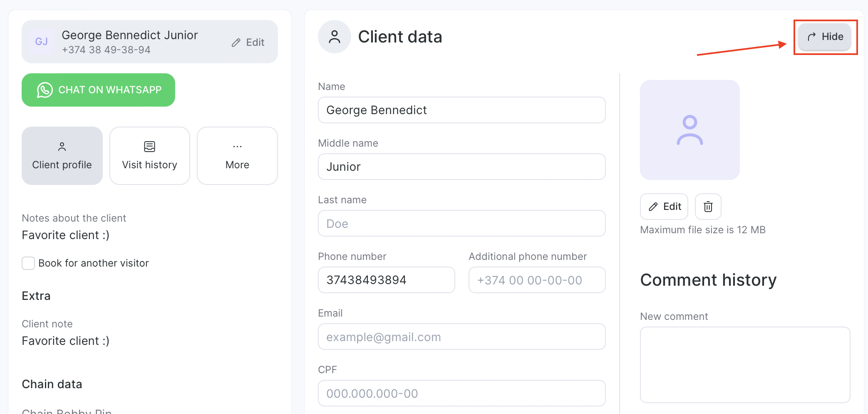The height and width of the screenshot is (414, 868).
Task: Click the trash icon to delete photo
Action: [x=708, y=207]
